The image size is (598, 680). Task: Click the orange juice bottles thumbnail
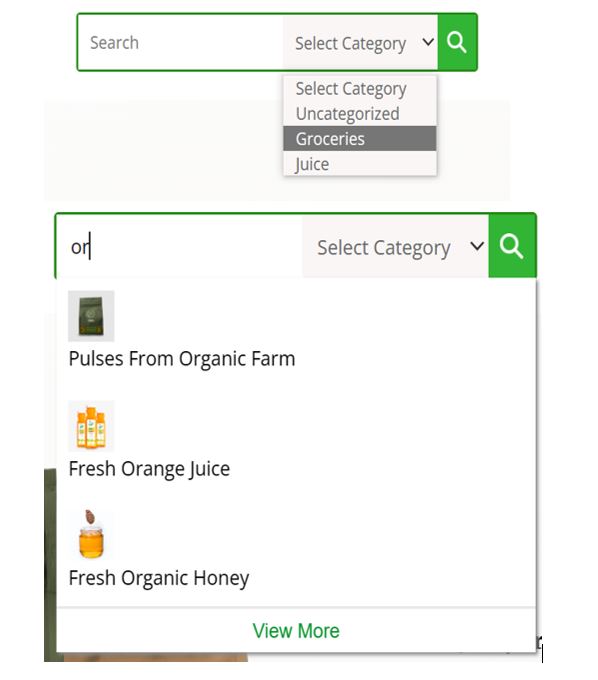91,426
